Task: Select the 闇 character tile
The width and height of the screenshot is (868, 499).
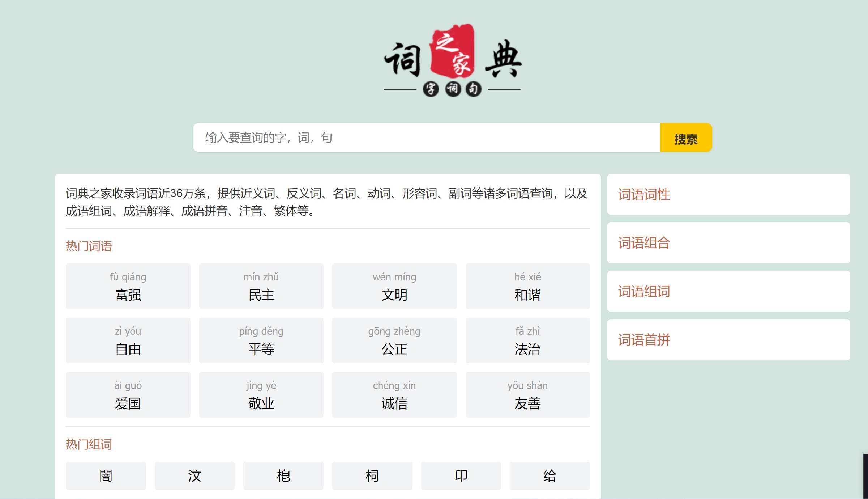Action: [x=106, y=476]
